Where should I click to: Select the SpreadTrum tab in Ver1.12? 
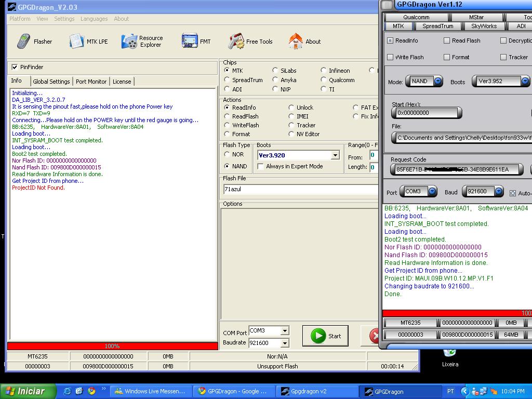[x=437, y=26]
